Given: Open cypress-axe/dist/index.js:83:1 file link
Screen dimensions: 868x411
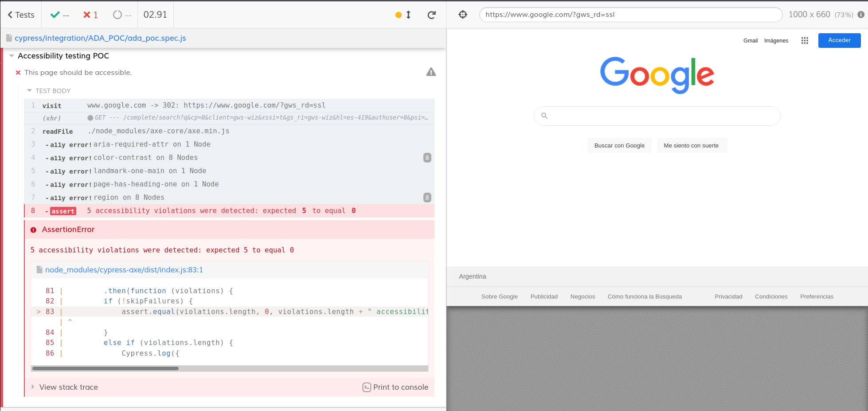Looking at the screenshot, I should pos(124,270).
